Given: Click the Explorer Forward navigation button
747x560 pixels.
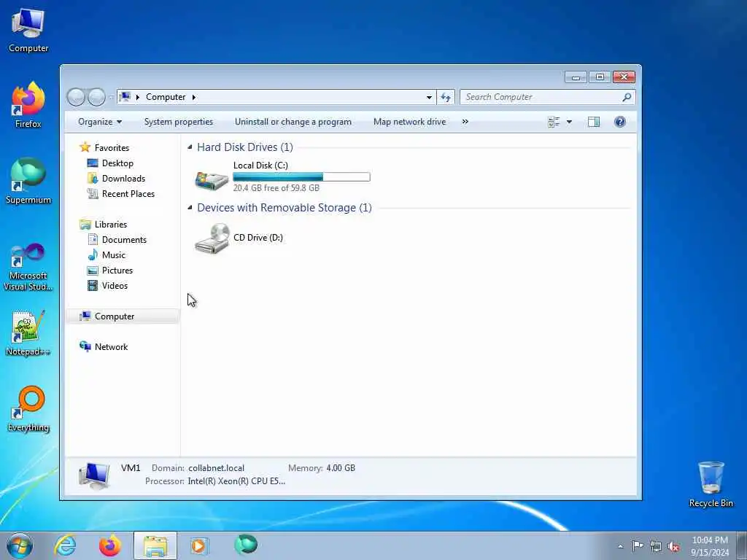Looking at the screenshot, I should (97, 97).
